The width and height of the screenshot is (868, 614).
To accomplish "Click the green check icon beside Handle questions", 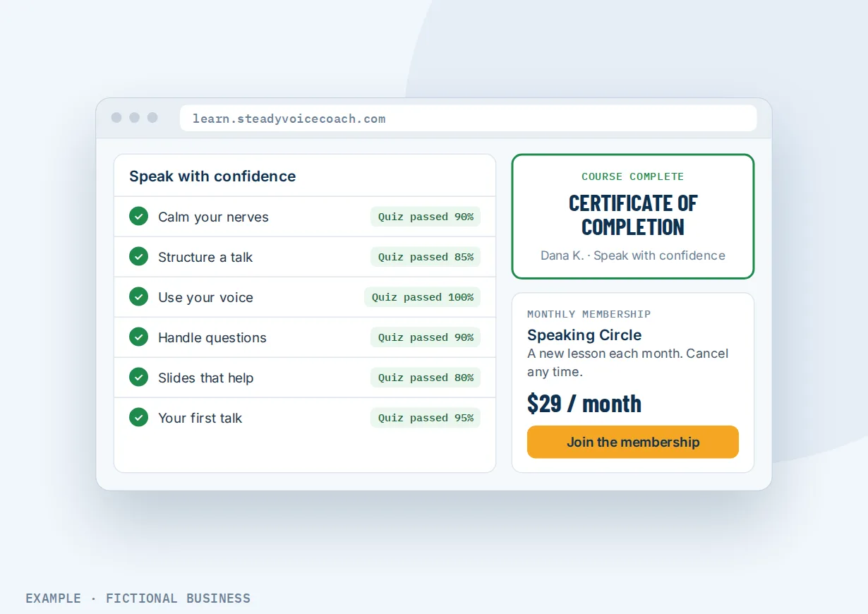I will point(138,337).
